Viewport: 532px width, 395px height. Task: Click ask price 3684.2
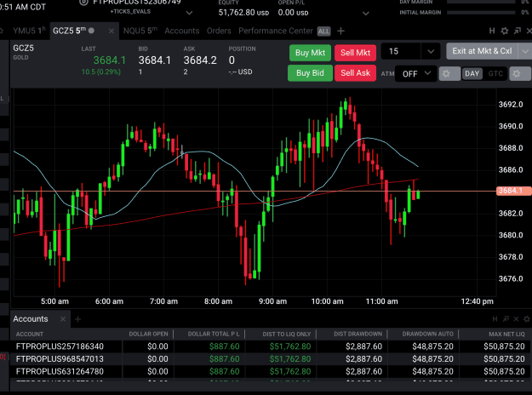200,60
